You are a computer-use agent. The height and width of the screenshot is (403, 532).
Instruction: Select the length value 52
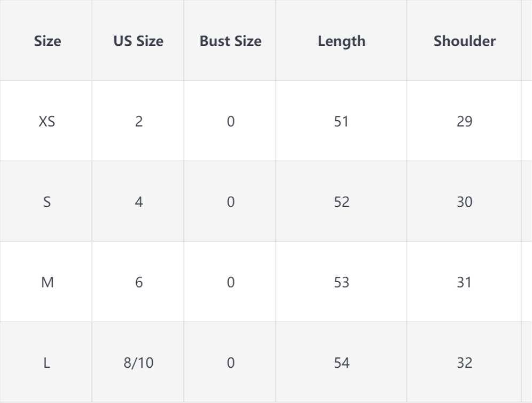[341, 202]
